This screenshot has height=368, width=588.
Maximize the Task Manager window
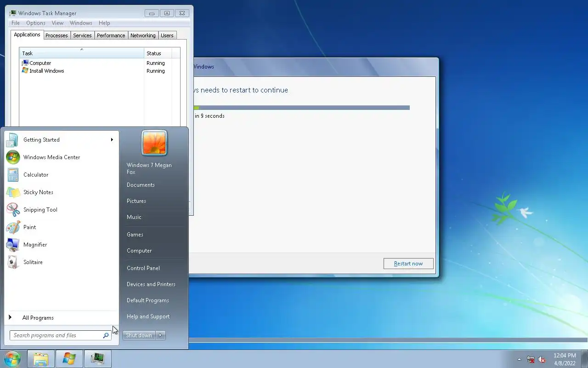point(167,13)
